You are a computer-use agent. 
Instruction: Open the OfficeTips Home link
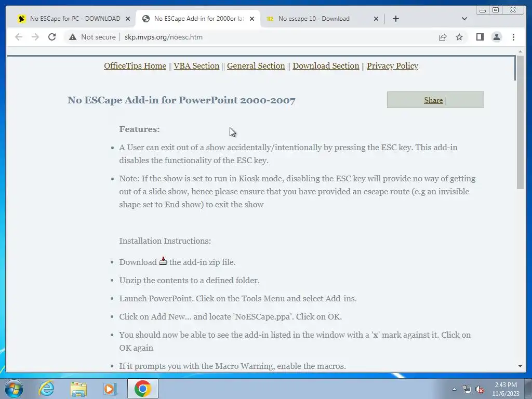click(x=135, y=66)
